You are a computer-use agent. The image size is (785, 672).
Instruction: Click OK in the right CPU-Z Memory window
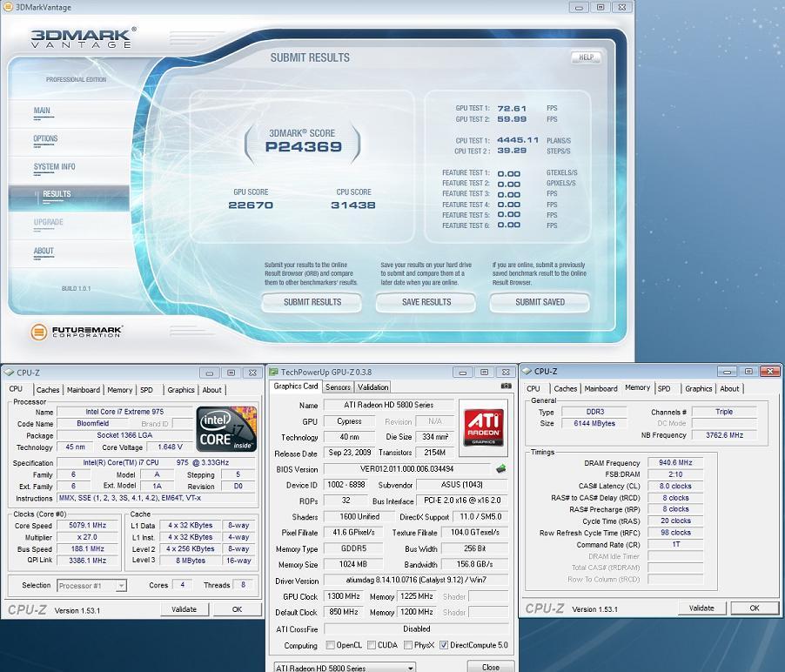point(755,608)
